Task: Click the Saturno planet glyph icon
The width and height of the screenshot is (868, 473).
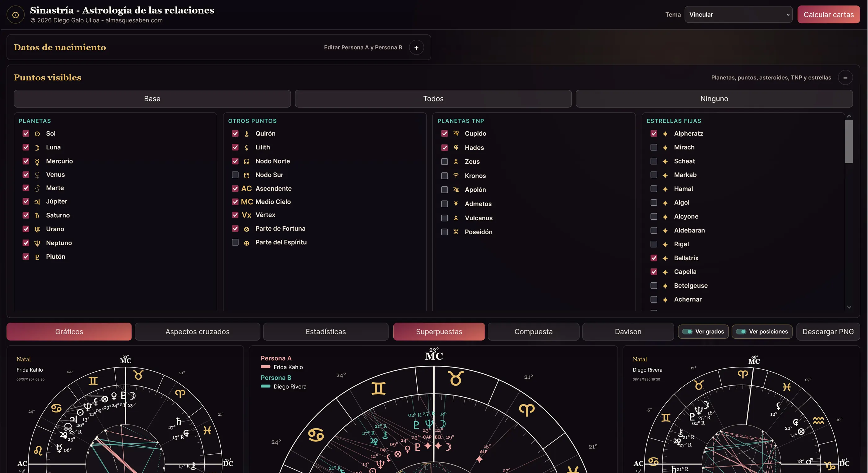Action: (37, 216)
